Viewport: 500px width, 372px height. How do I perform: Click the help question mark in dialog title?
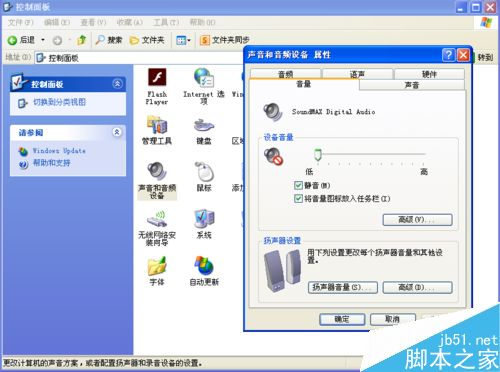coord(449,54)
